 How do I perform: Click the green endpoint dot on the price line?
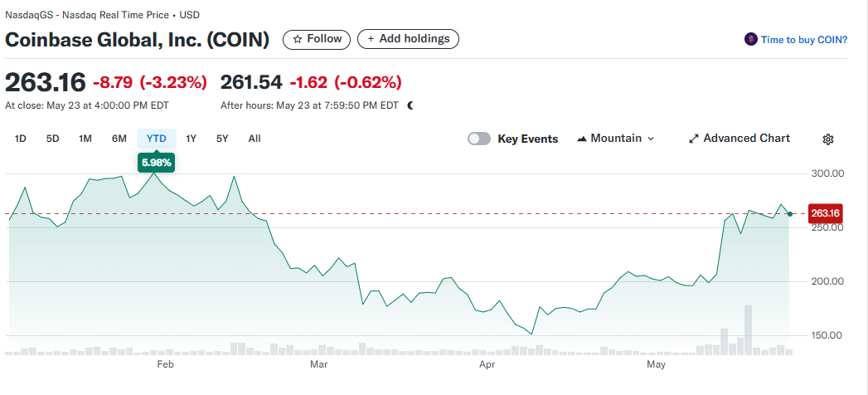(x=790, y=214)
